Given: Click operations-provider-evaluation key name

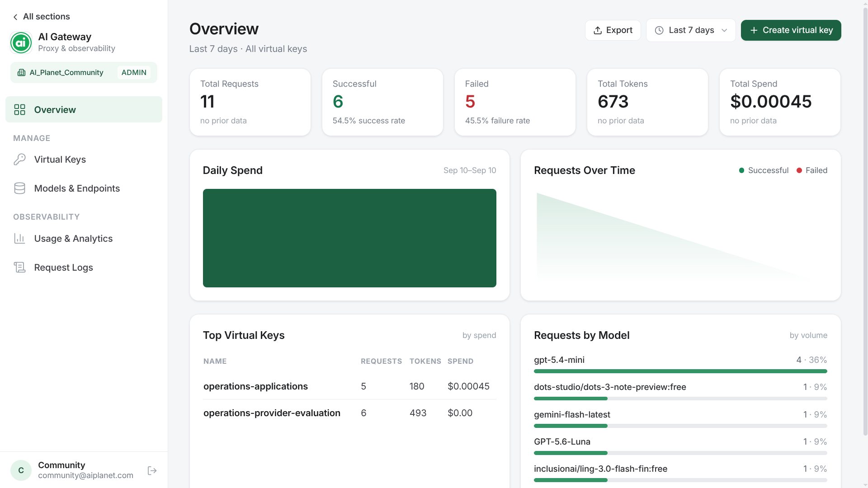Looking at the screenshot, I should (x=272, y=413).
